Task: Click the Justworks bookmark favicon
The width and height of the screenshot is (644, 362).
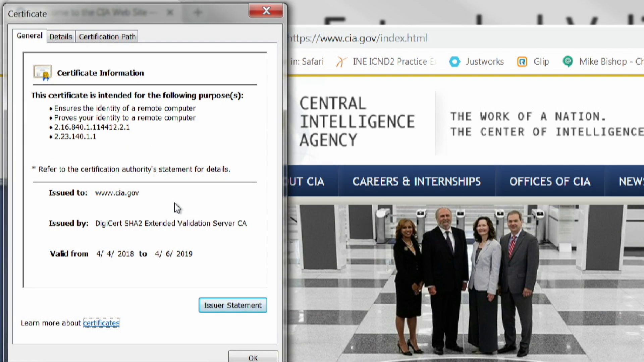Action: click(455, 62)
